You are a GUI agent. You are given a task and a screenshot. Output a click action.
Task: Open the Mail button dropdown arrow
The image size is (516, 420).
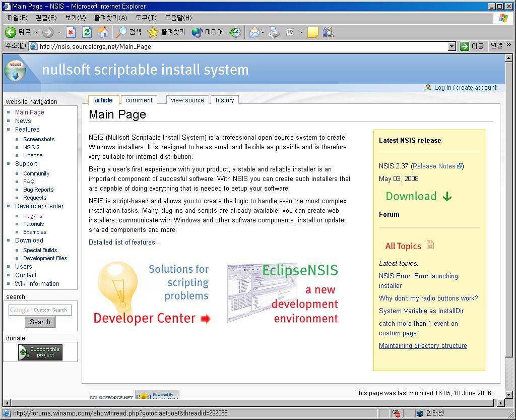click(263, 32)
